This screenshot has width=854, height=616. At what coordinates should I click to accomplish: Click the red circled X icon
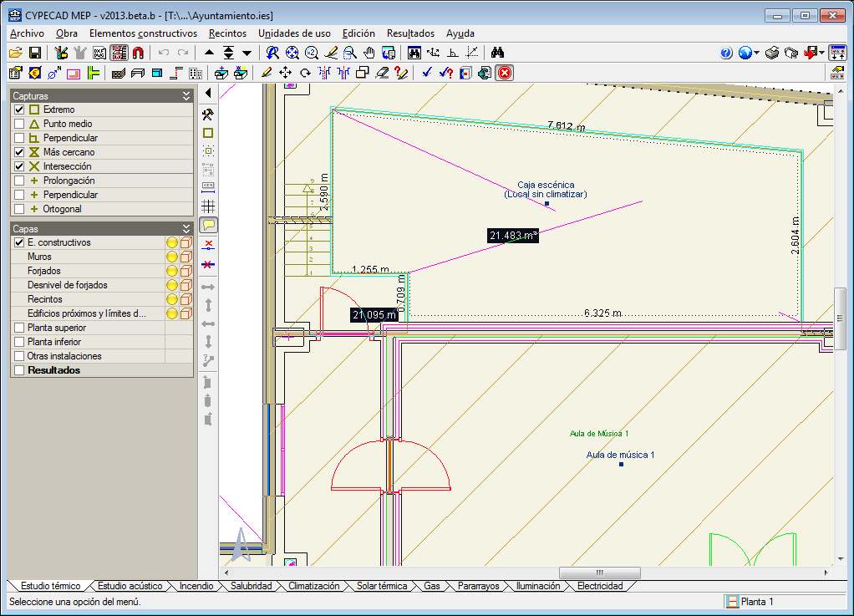pos(505,73)
